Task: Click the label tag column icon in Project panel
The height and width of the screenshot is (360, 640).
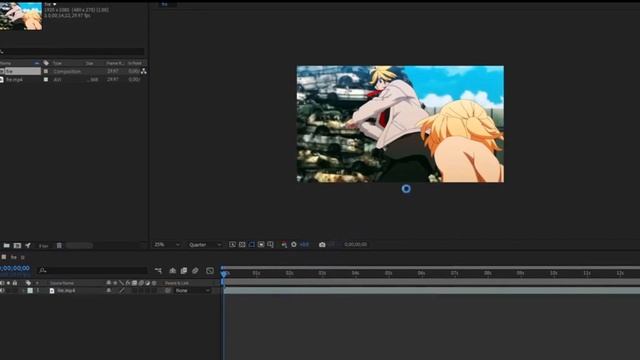Action: click(46, 63)
